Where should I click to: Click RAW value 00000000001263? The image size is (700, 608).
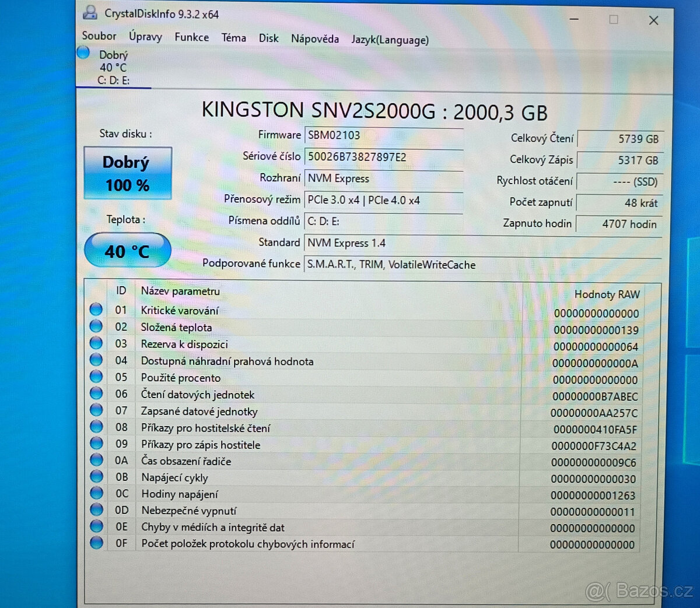pos(593,495)
